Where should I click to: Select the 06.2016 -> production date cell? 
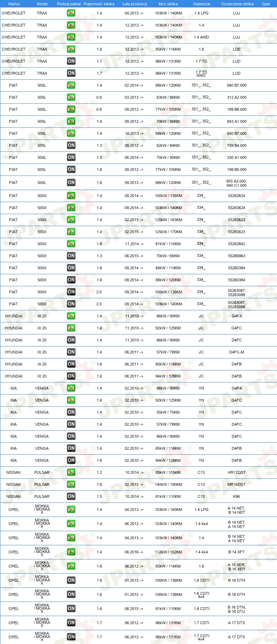tap(134, 552)
